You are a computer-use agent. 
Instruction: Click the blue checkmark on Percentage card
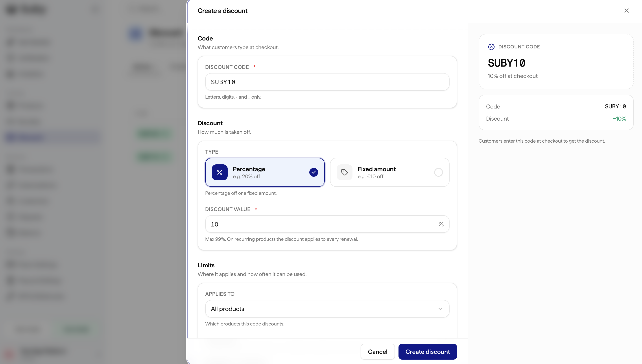313,172
